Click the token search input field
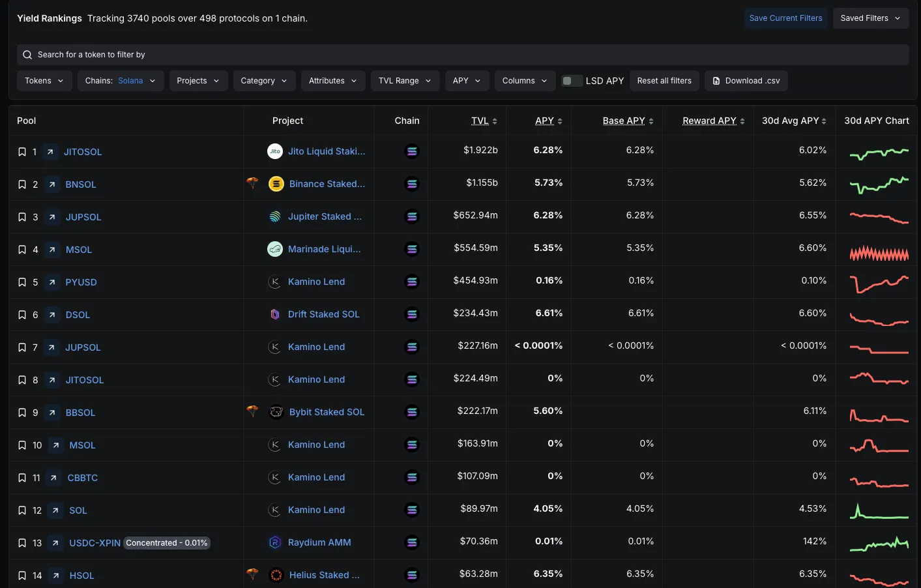Image resolution: width=921 pixels, height=588 pixels. coord(463,55)
